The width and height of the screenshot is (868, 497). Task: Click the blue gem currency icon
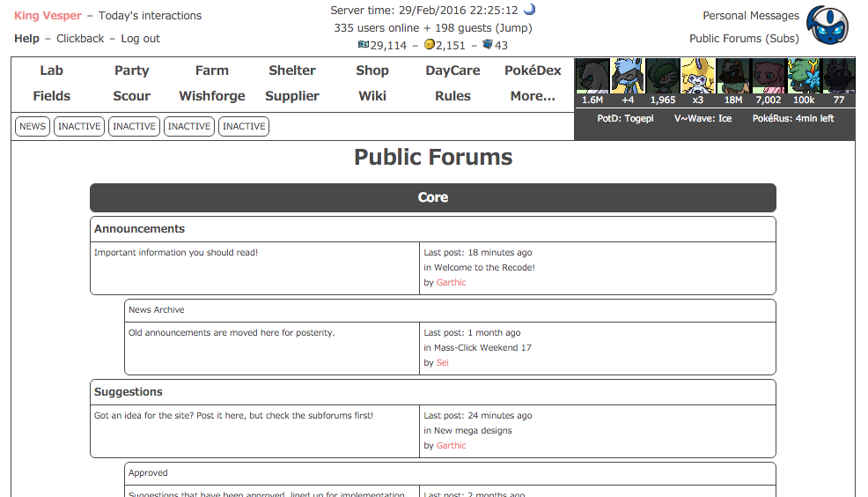pyautogui.click(x=487, y=45)
